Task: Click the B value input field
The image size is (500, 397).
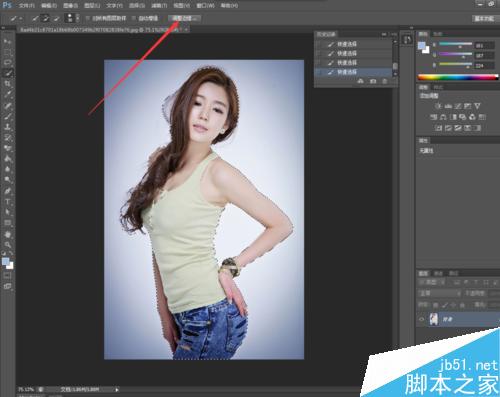Action: (484, 66)
